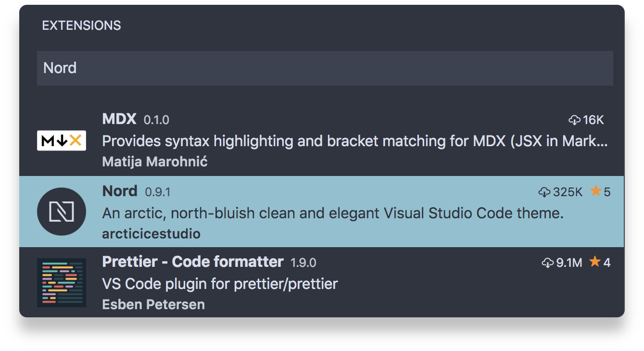Click the MDX syntax highlighting description text
The image size is (644, 351).
[355, 141]
